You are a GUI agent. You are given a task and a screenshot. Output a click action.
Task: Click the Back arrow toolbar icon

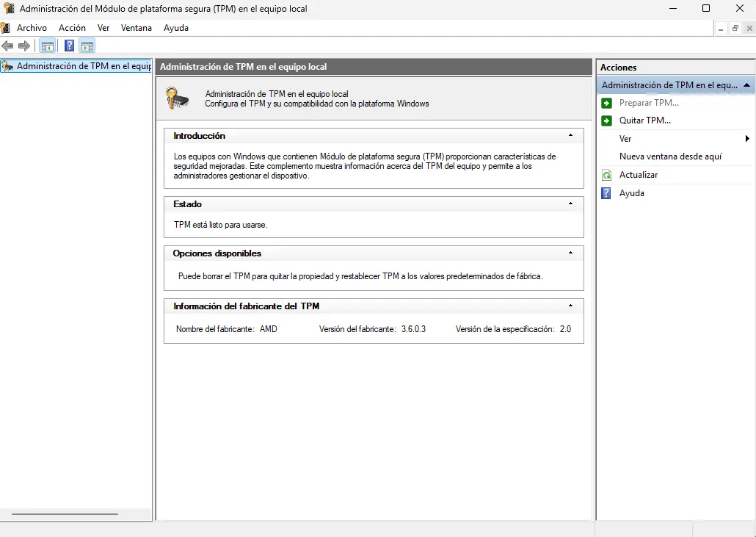(x=7, y=46)
